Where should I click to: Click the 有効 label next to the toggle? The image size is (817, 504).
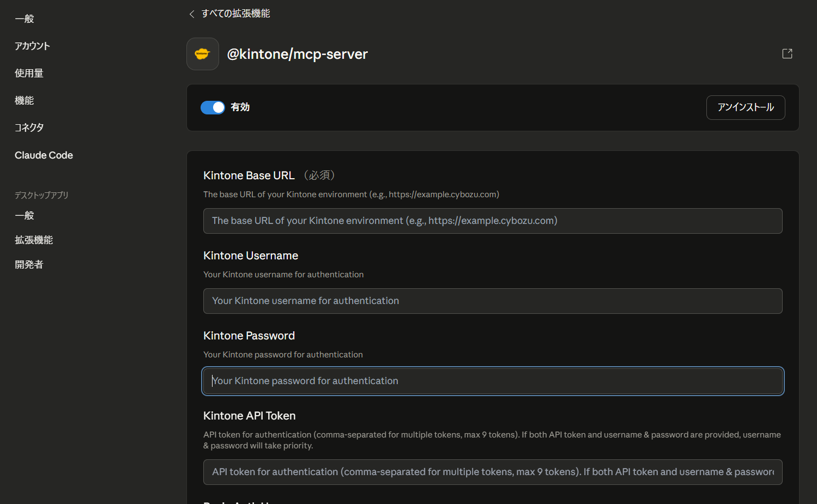[240, 107]
